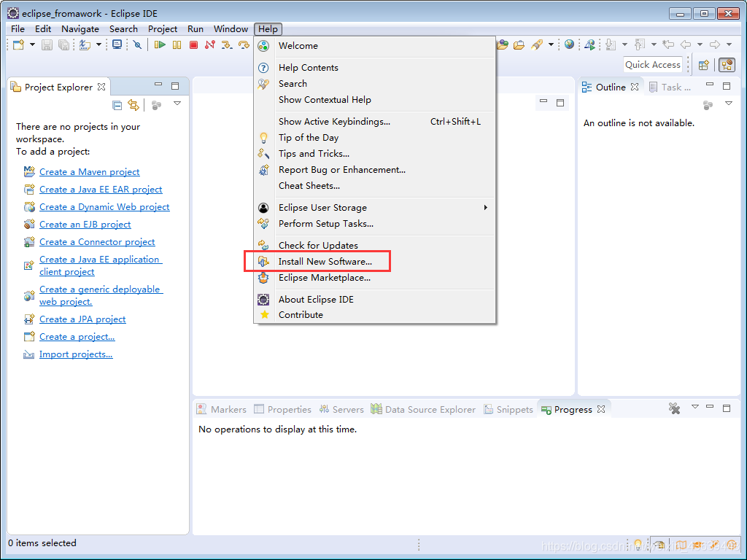This screenshot has height=560, width=747.
Task: Click the Save All toolbar icon
Action: coord(63,44)
